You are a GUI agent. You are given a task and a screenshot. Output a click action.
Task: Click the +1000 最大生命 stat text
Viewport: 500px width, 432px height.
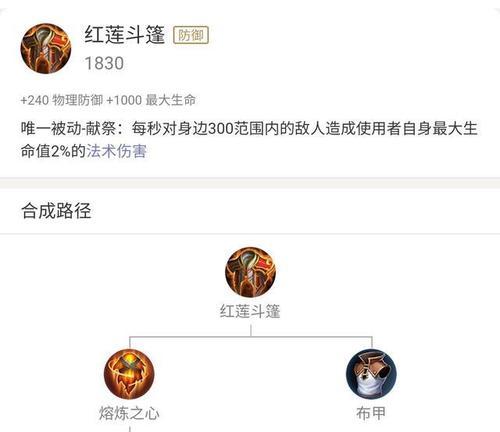pyautogui.click(x=151, y=100)
